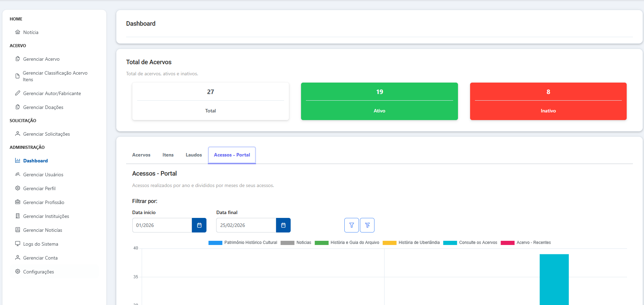
Task: Click the Data início date field
Action: pyautogui.click(x=162, y=225)
